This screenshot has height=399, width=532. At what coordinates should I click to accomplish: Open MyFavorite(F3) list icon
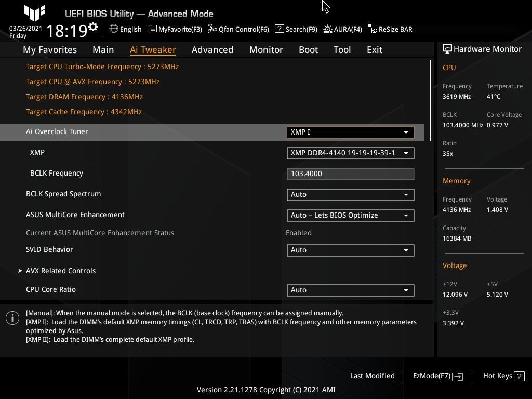tap(152, 29)
